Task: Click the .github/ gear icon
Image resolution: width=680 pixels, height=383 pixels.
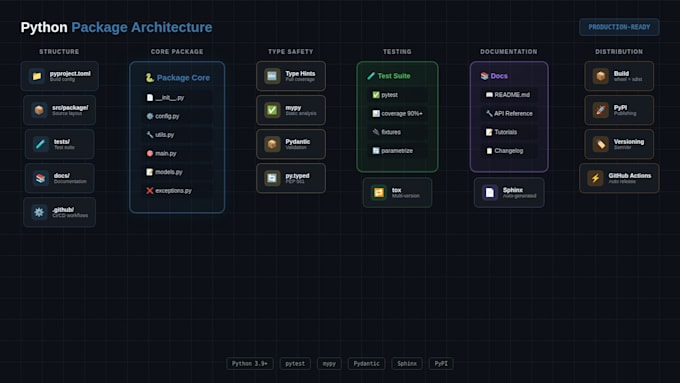Action: point(39,212)
